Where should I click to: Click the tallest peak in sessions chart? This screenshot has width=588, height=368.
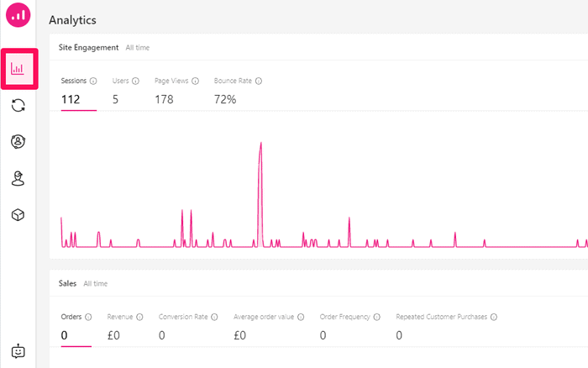[x=261, y=145]
